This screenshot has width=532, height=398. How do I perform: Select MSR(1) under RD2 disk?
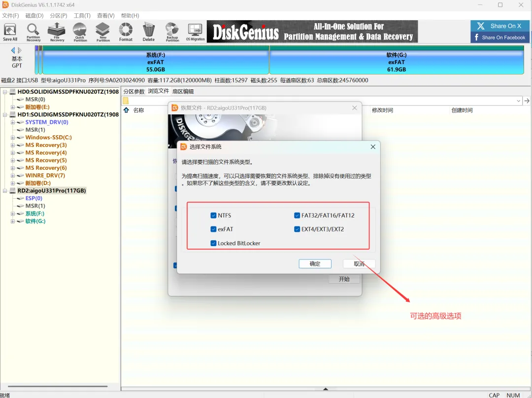point(35,206)
